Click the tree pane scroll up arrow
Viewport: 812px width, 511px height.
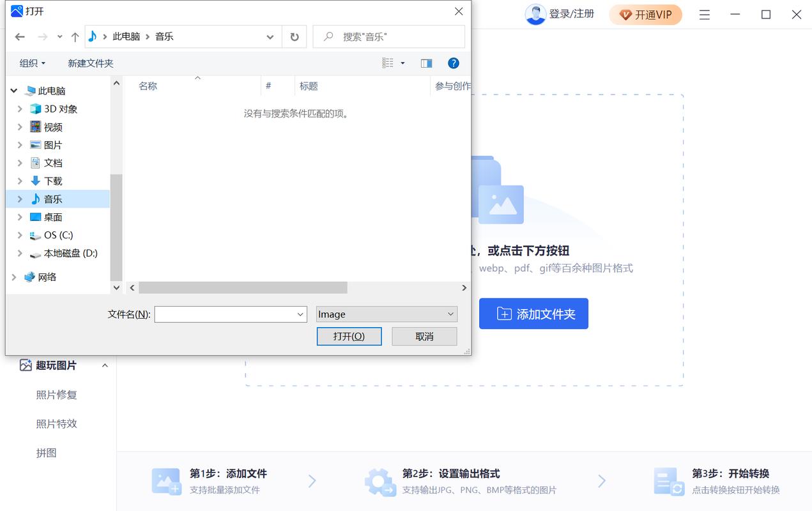[x=116, y=82]
